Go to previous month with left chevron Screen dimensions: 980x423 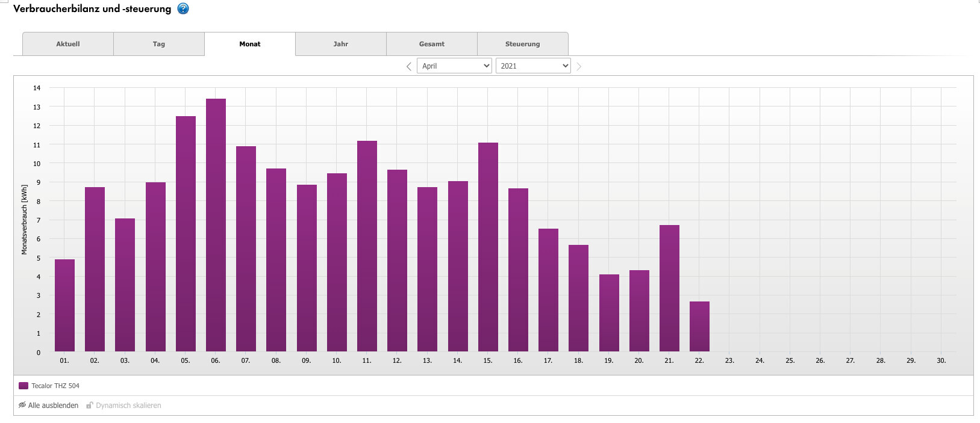(x=408, y=66)
